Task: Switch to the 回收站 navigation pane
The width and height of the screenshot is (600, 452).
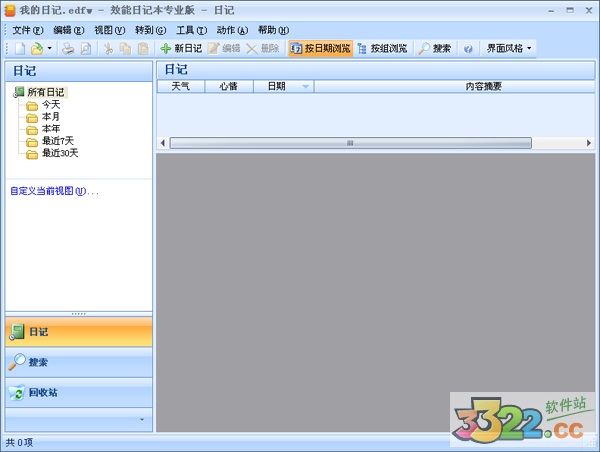Action: click(78, 393)
